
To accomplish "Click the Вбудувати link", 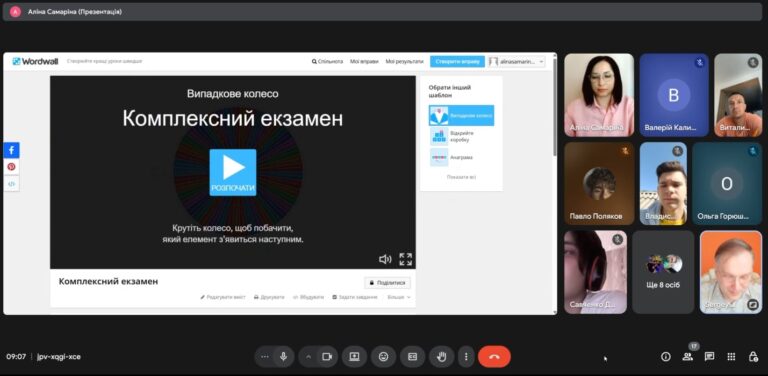I will click(x=308, y=297).
